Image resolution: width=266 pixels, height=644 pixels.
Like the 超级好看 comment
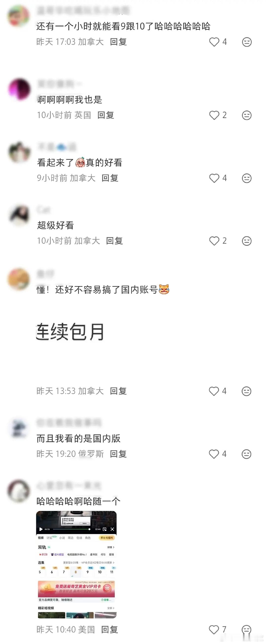pos(214,241)
